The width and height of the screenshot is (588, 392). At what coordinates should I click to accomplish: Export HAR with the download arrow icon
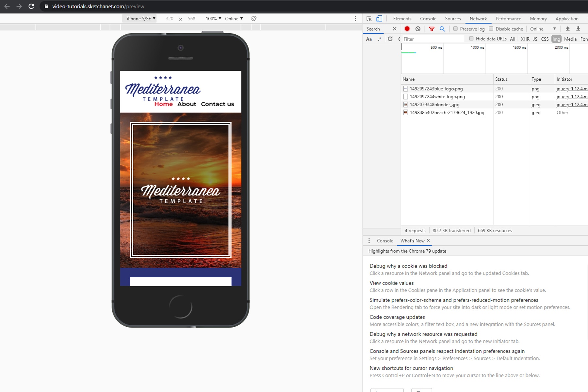pyautogui.click(x=578, y=29)
